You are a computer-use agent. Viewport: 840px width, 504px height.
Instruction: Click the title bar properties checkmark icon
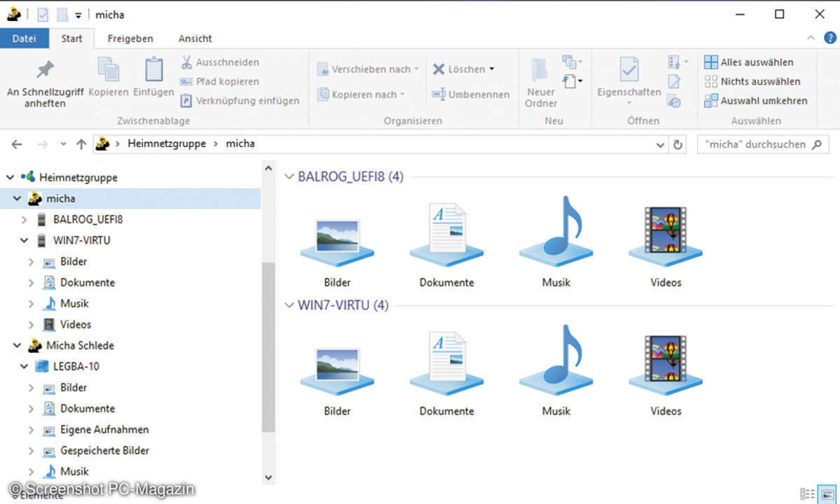[42, 15]
